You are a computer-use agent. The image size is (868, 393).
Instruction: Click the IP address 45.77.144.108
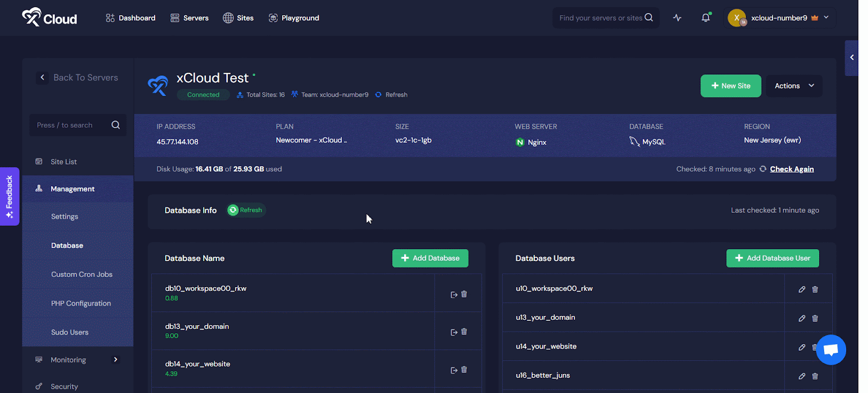177,142
